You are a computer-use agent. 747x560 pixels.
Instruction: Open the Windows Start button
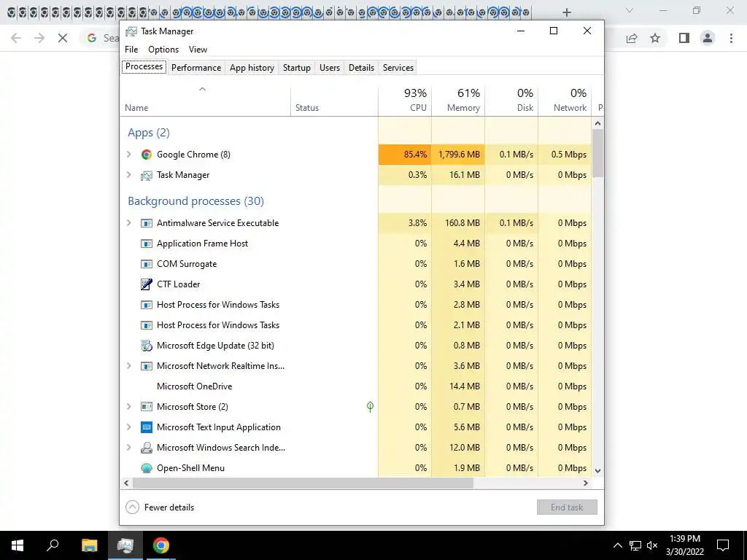point(18,545)
